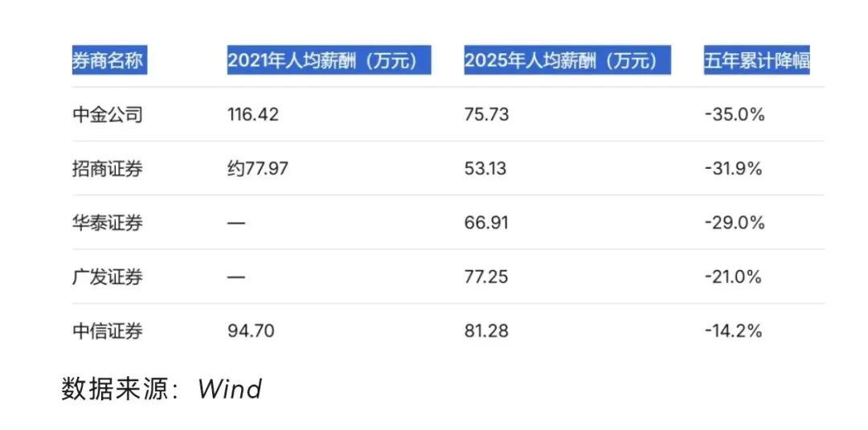
Task: Click the 66.91 value cell
Action: point(486,223)
